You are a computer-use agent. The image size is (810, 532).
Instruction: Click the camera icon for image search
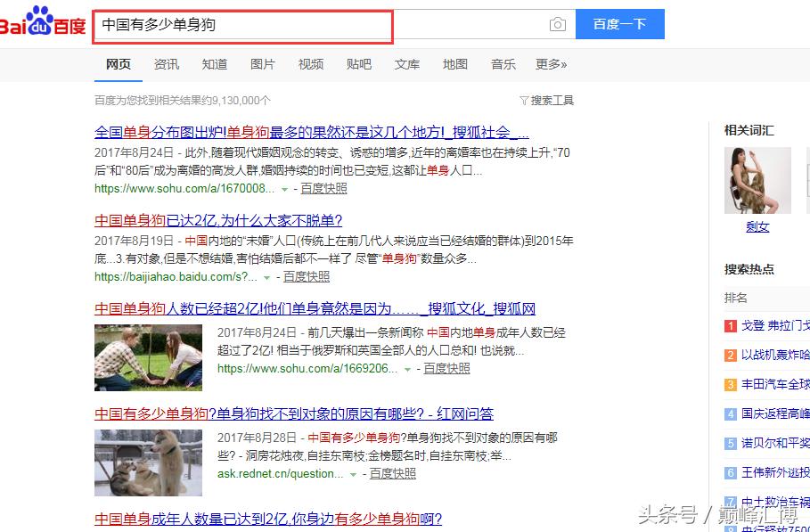pyautogui.click(x=557, y=24)
